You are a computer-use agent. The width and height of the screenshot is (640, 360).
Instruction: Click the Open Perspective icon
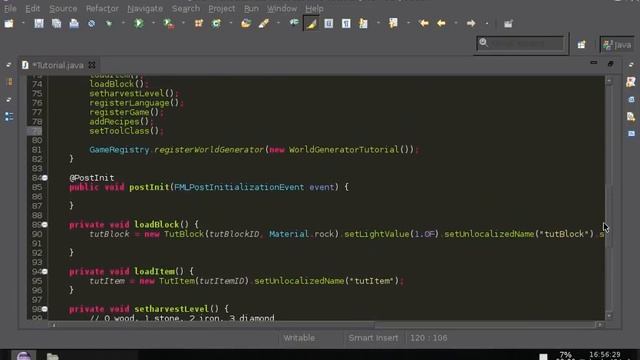(581, 45)
